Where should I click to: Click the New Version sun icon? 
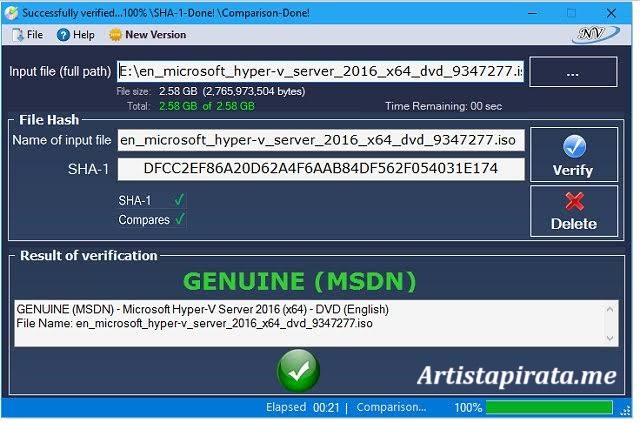[115, 35]
